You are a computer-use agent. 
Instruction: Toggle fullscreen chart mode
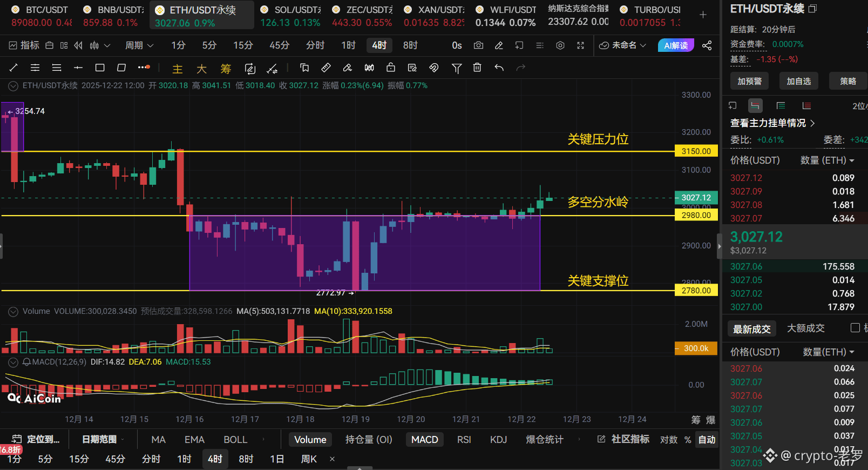coord(581,45)
